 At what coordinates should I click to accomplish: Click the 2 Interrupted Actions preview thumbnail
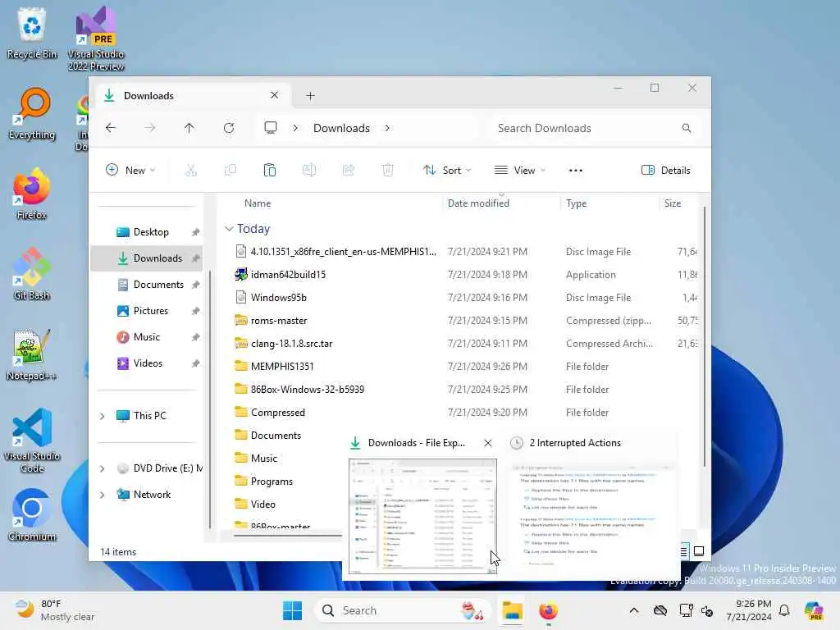[592, 517]
